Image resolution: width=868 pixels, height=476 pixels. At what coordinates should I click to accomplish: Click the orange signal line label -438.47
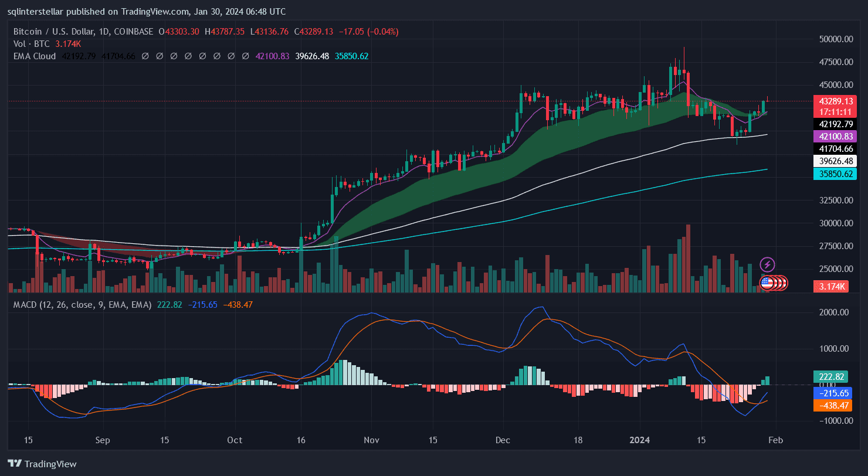(x=832, y=405)
